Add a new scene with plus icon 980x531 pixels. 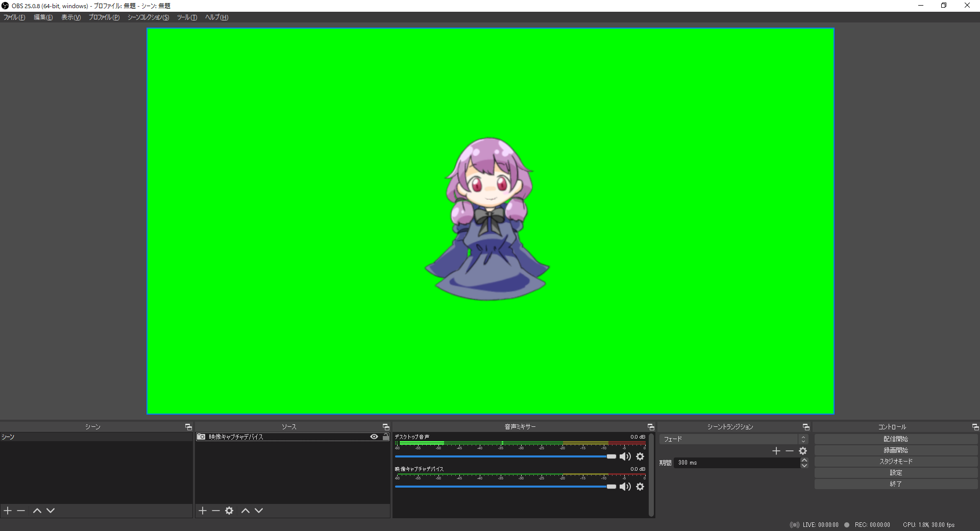coord(8,511)
